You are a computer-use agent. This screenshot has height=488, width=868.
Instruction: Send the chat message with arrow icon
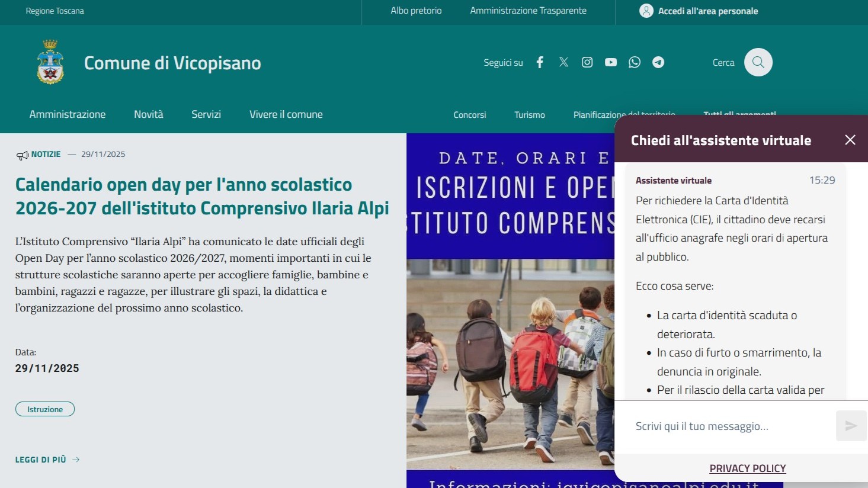[x=851, y=426]
